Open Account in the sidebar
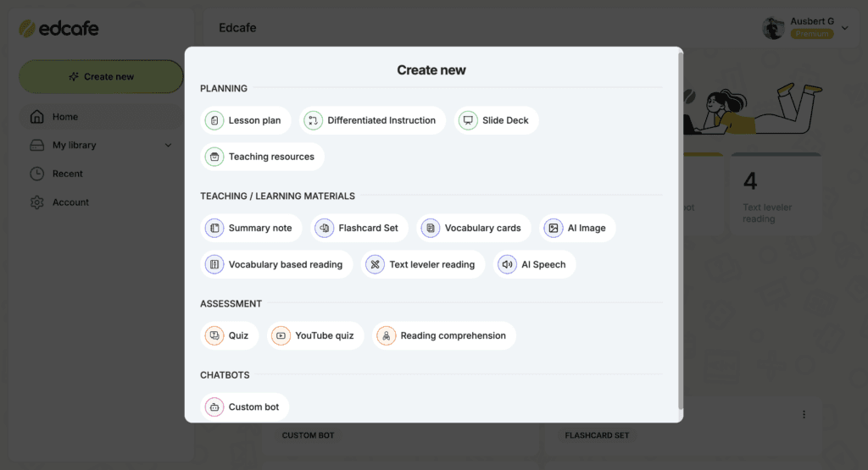 click(101, 202)
